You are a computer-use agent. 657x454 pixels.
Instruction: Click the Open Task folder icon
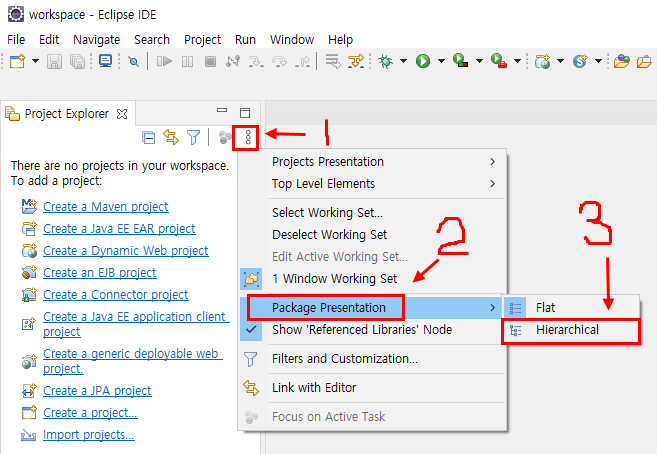pyautogui.click(x=644, y=62)
